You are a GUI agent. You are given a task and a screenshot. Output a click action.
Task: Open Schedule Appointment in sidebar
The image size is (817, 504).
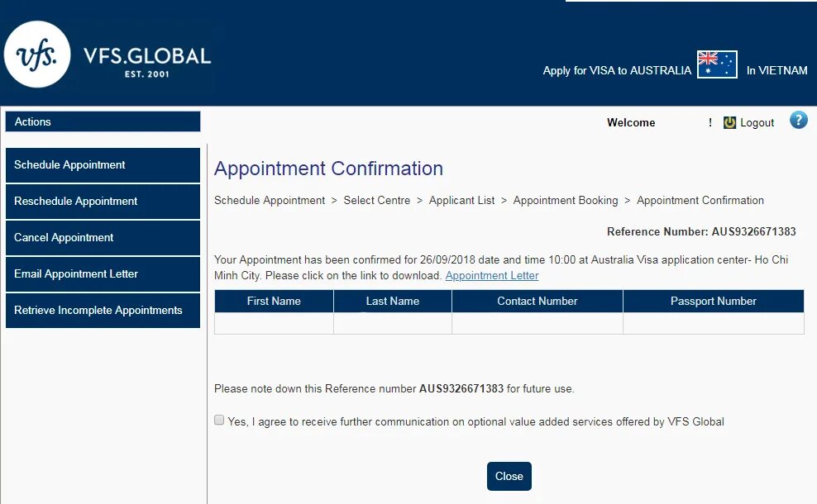(x=103, y=165)
